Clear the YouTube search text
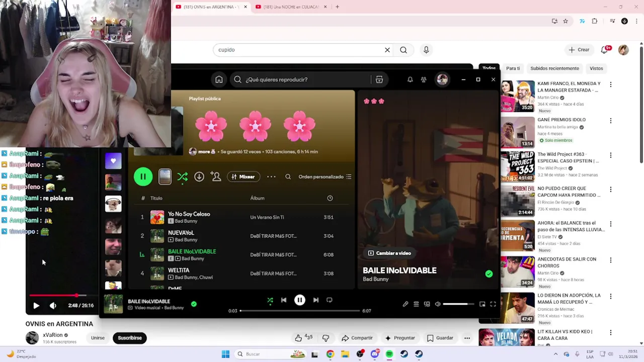Image resolution: width=644 pixels, height=362 pixels. pos(387,50)
